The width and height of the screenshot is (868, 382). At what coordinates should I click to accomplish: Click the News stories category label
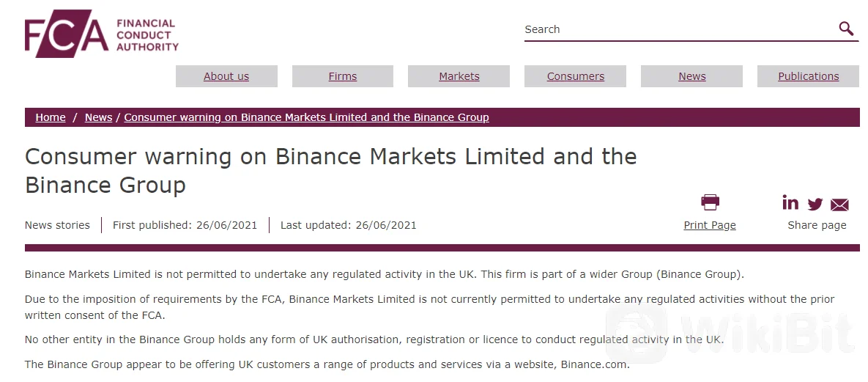tap(57, 225)
